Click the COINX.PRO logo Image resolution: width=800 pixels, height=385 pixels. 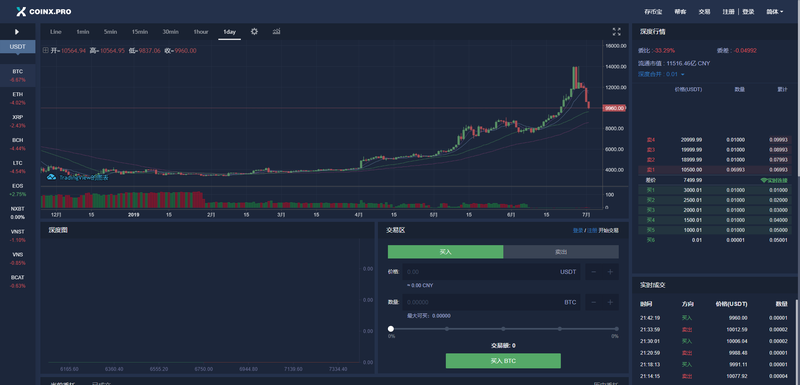point(43,11)
